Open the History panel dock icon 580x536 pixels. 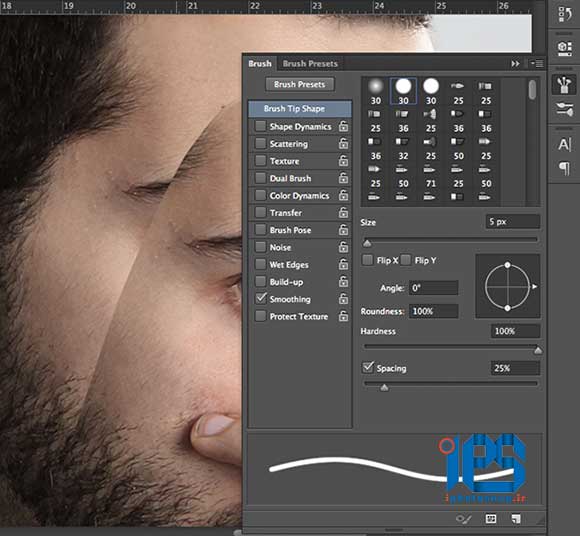click(x=564, y=14)
